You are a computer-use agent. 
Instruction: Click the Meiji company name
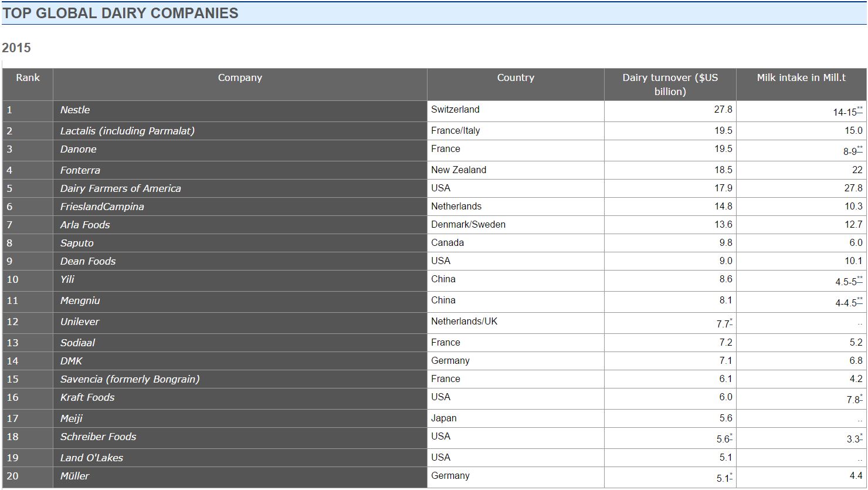(x=72, y=419)
